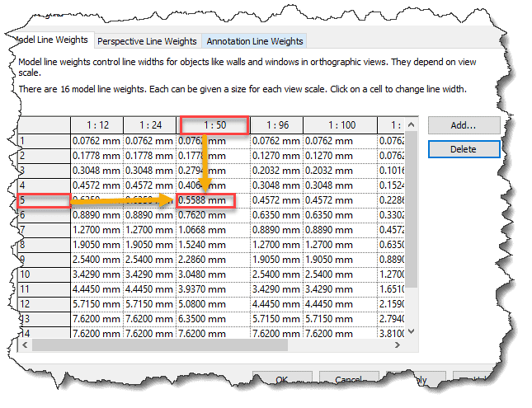Click row 3 cell under 1 : 12
The width and height of the screenshot is (532, 408).
click(97, 171)
